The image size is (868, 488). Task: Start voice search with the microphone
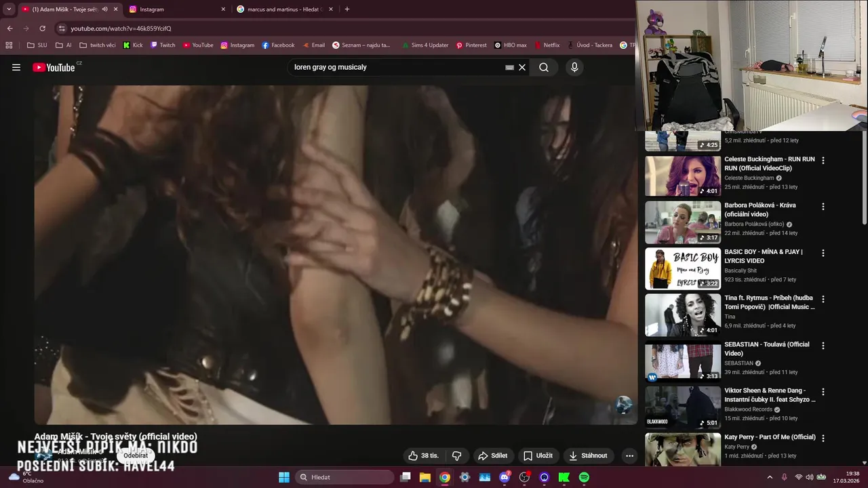pos(574,67)
